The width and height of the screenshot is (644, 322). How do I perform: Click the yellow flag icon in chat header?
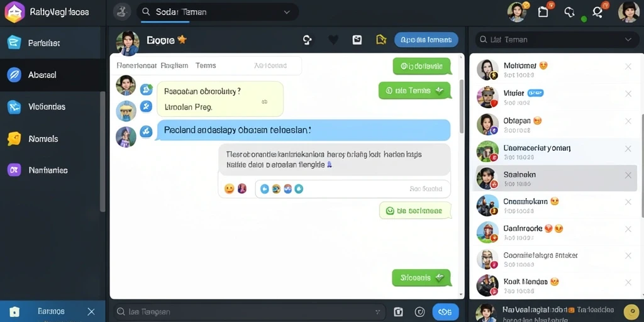click(x=381, y=40)
